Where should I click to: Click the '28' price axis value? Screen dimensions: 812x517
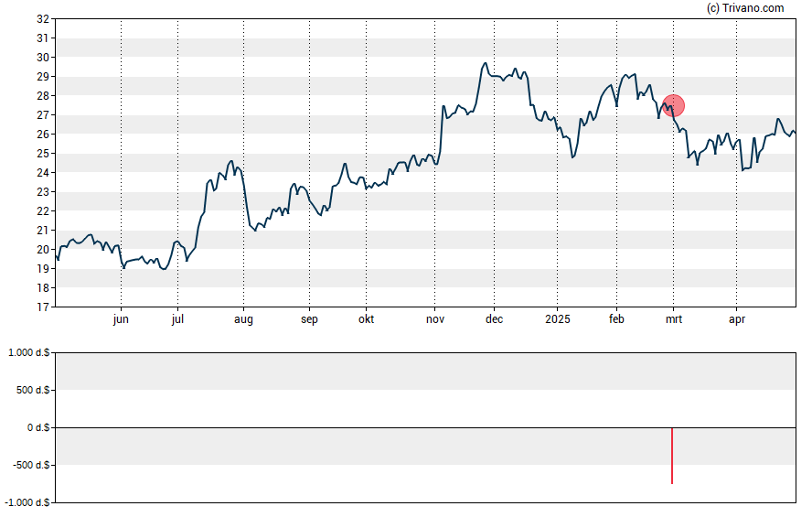(x=43, y=96)
